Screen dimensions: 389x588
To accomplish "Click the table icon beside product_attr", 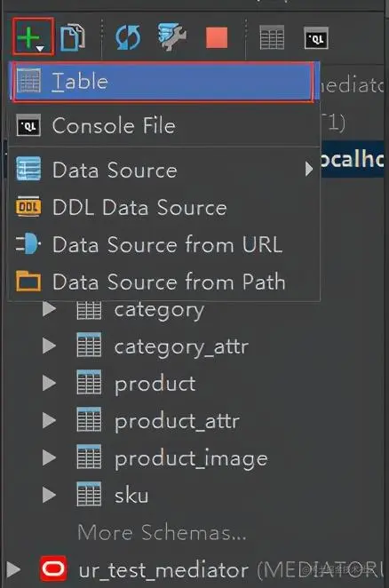I will tap(89, 419).
